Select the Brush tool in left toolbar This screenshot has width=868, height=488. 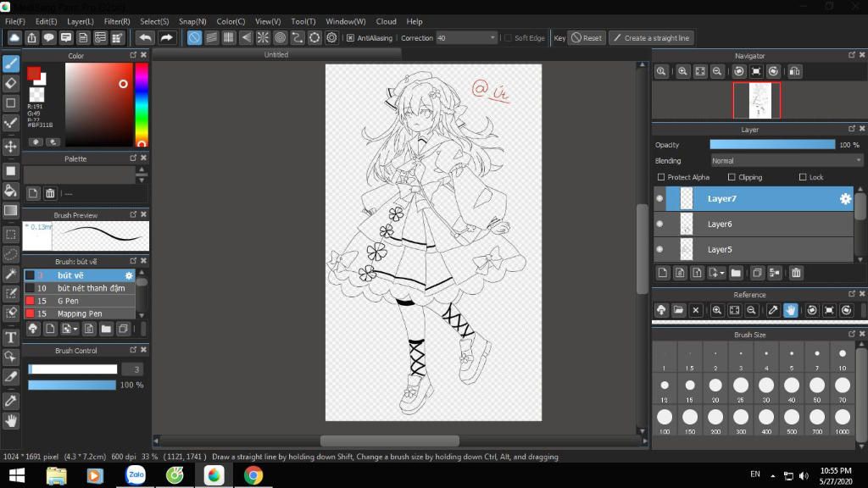(x=10, y=64)
